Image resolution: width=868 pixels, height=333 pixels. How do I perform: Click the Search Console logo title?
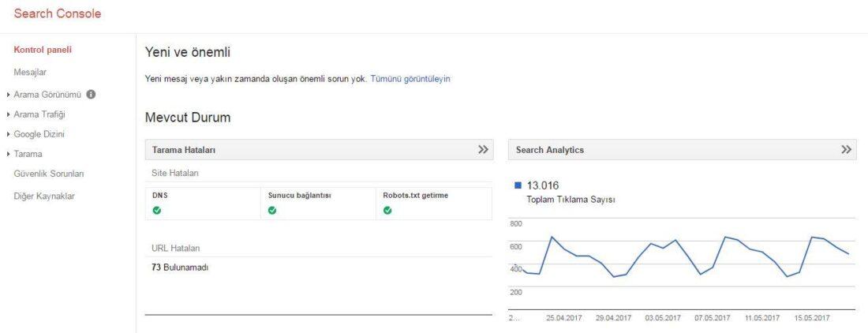(58, 14)
